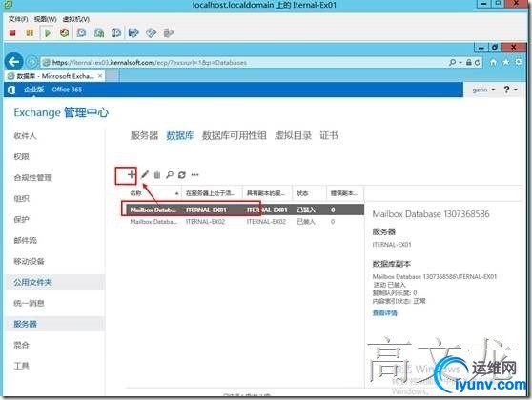Click the 企业版 link in header
This screenshot has height=400, width=532.
pos(33,90)
